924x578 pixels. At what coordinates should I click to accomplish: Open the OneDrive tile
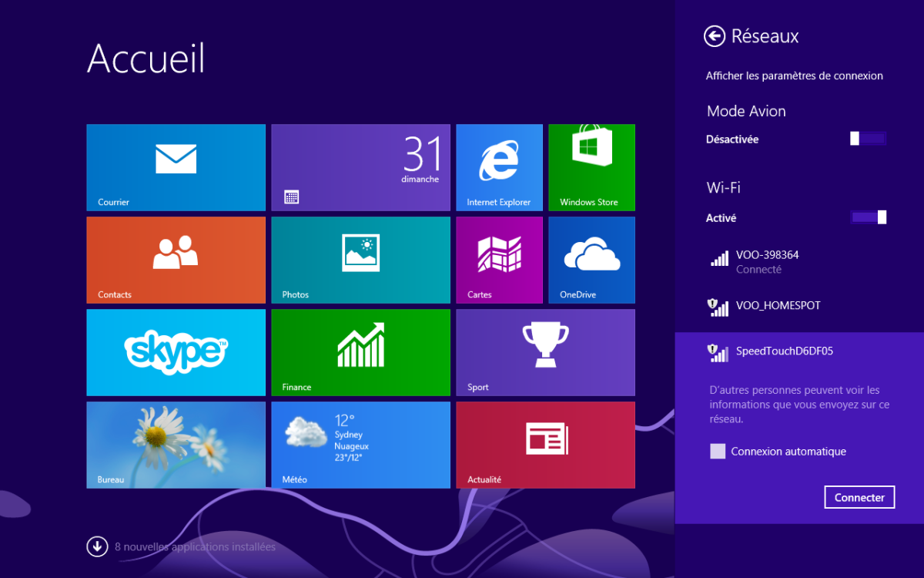click(x=591, y=260)
